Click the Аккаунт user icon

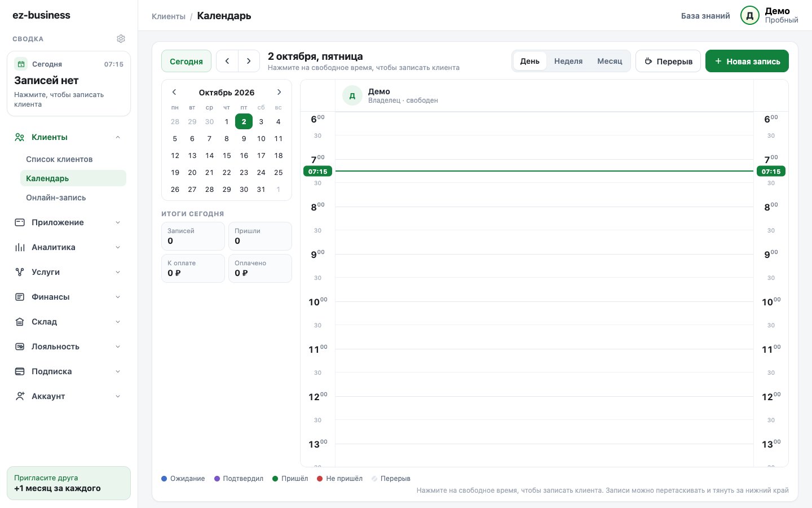point(20,396)
